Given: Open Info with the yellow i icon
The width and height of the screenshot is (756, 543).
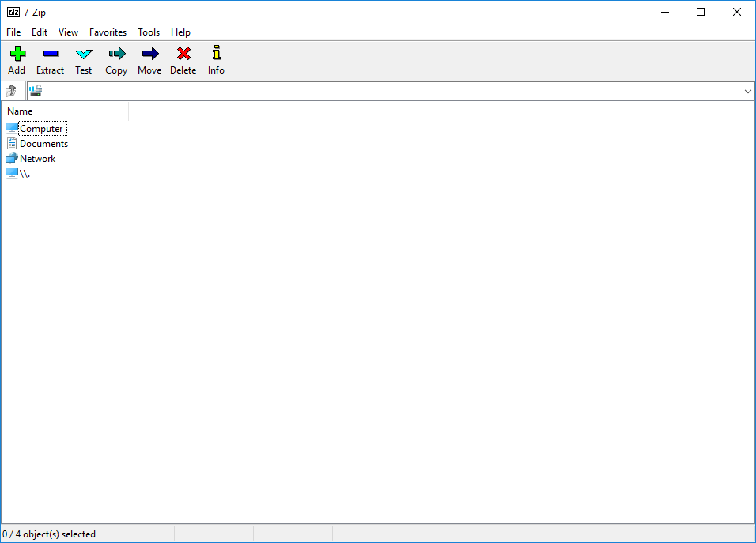Looking at the screenshot, I should (x=217, y=53).
